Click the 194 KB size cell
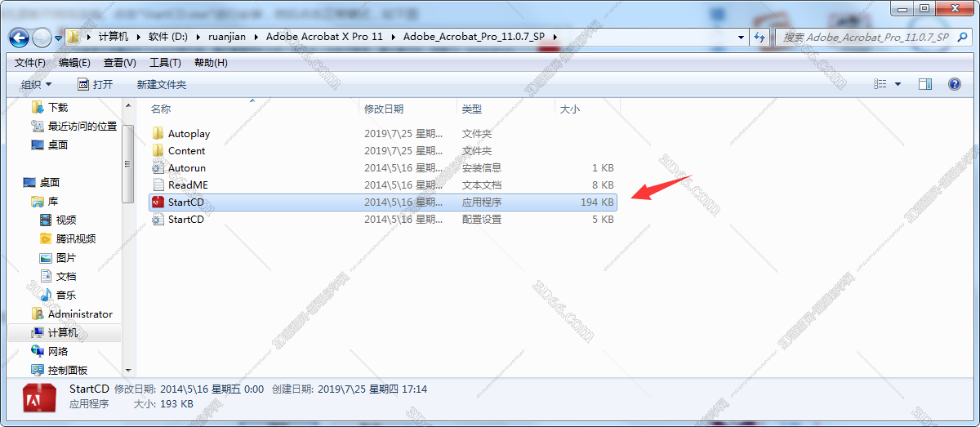This screenshot has width=980, height=427. click(x=597, y=202)
